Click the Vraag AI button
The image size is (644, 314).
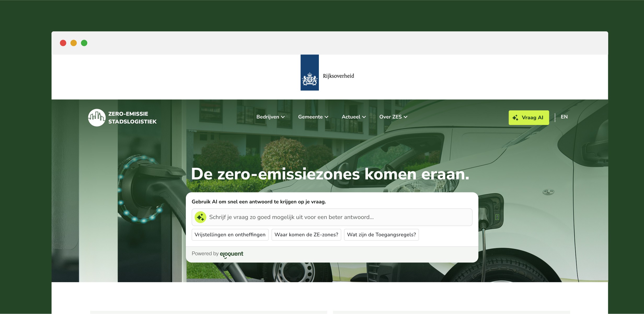pyautogui.click(x=529, y=118)
